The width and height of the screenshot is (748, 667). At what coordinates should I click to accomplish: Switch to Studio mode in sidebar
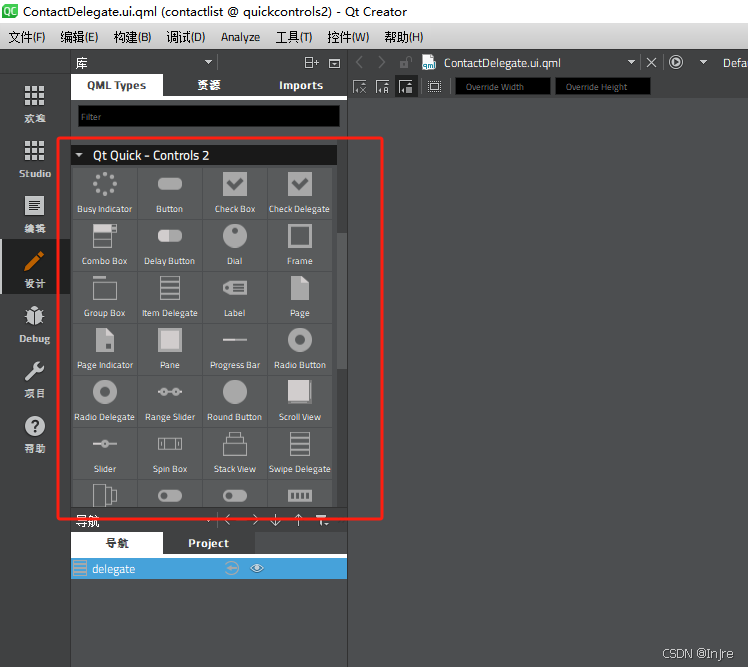(x=35, y=159)
